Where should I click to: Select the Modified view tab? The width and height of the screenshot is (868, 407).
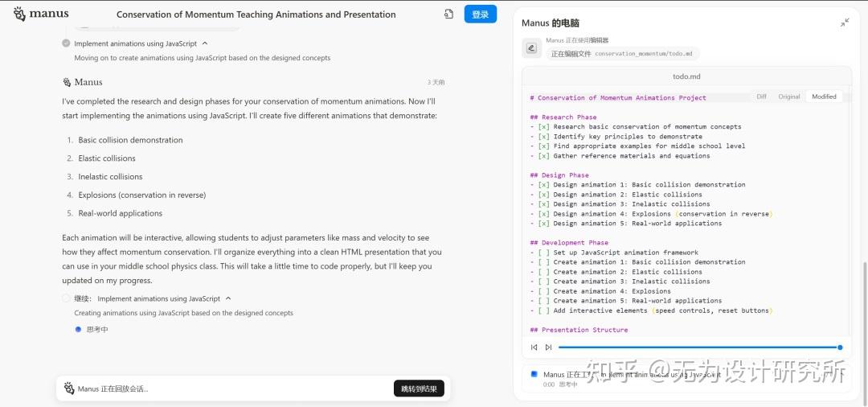click(824, 97)
